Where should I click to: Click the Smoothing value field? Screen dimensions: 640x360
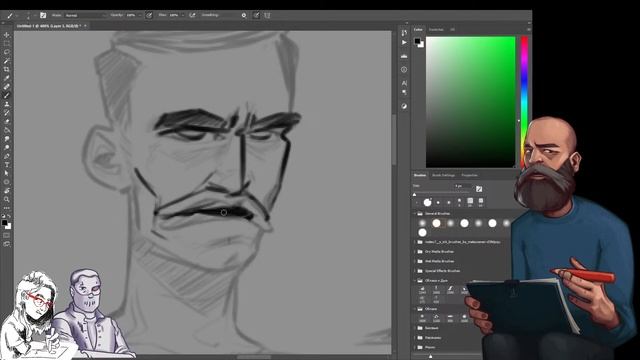[229, 15]
